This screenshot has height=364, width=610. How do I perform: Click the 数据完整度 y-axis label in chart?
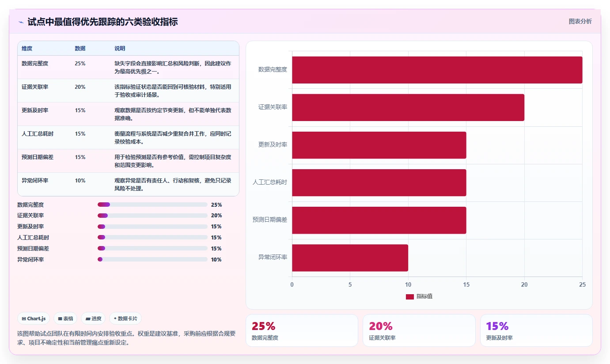[x=273, y=70]
